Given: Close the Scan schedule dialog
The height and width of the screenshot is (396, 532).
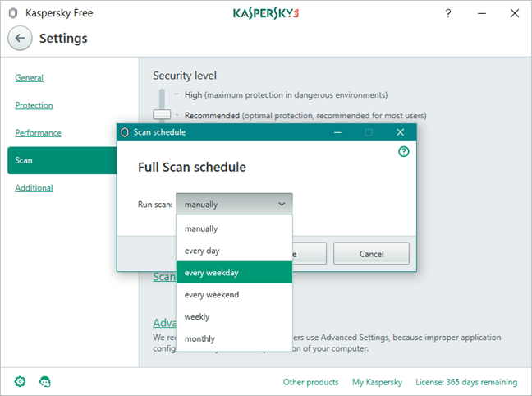Looking at the screenshot, I should pyautogui.click(x=400, y=132).
